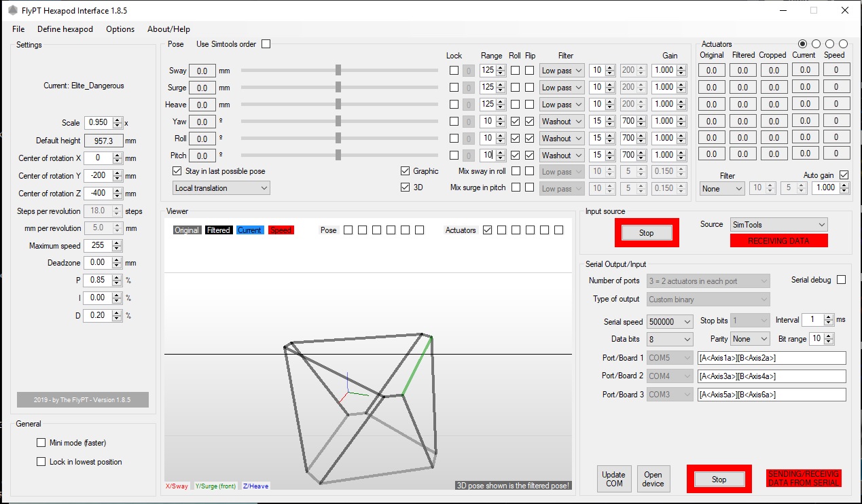
Task: Open the Sway filter Low pass dropdown
Action: [x=562, y=71]
